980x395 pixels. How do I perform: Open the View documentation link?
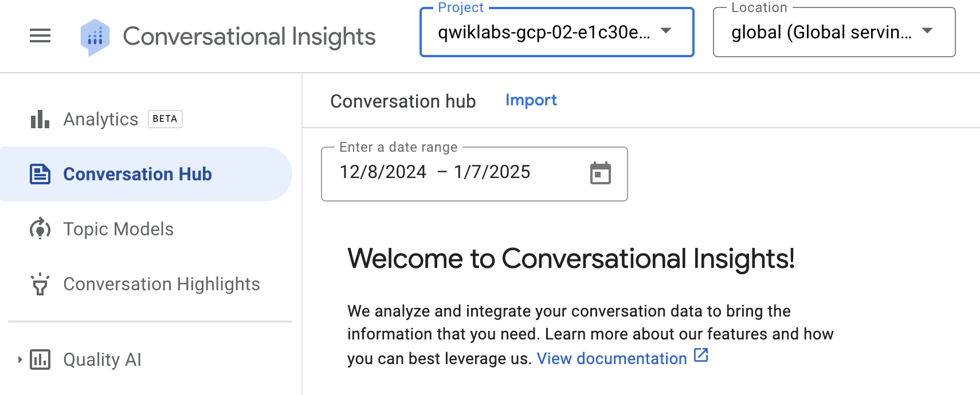coord(611,358)
